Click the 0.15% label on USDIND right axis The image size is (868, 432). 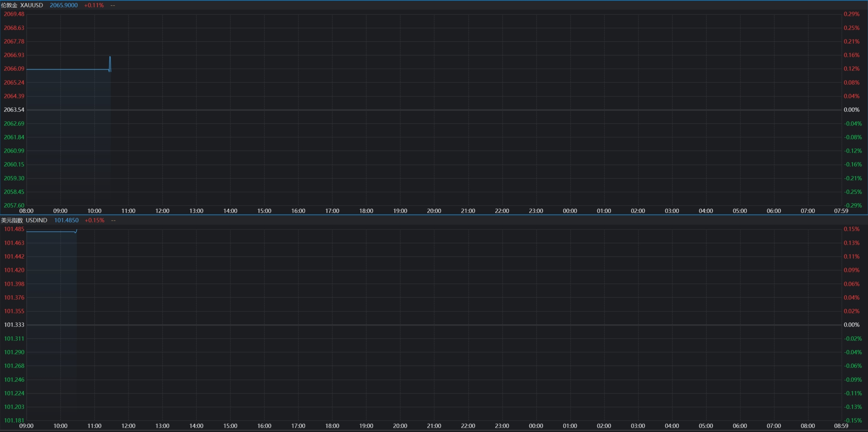click(x=851, y=229)
